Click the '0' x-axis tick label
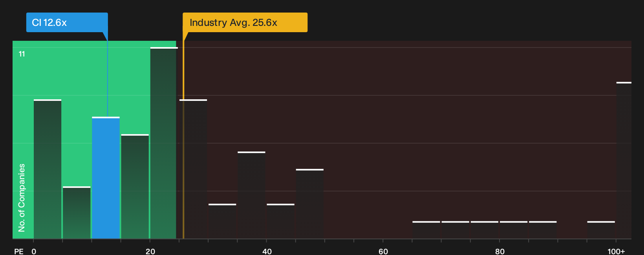Screen dimensions: 644x255 (x=34, y=251)
